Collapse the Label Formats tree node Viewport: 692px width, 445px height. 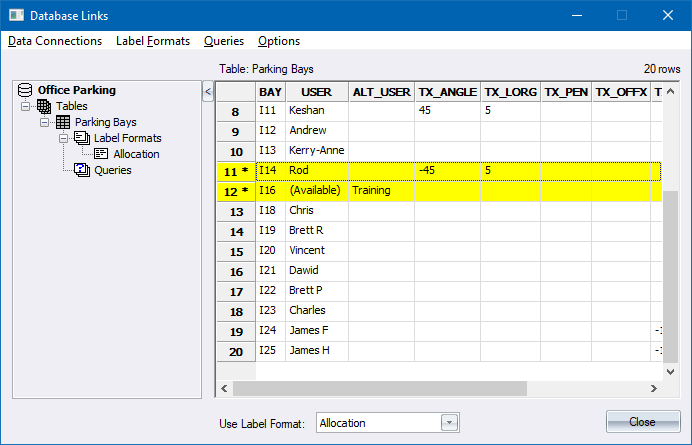point(64,138)
